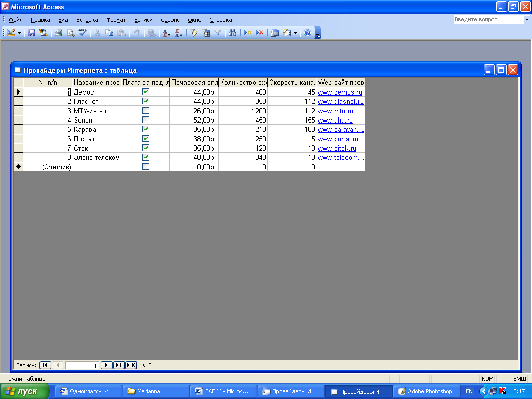Click the New Object AutoForm icon
532x399 pixels.
pyautogui.click(x=287, y=33)
